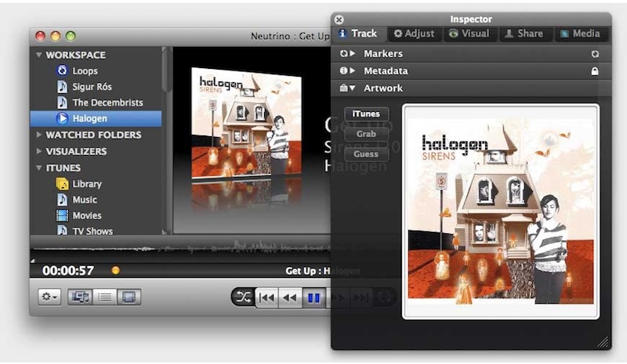The width and height of the screenshot is (627, 364).
Task: Toggle the Metadata lock icon
Action: (595, 71)
